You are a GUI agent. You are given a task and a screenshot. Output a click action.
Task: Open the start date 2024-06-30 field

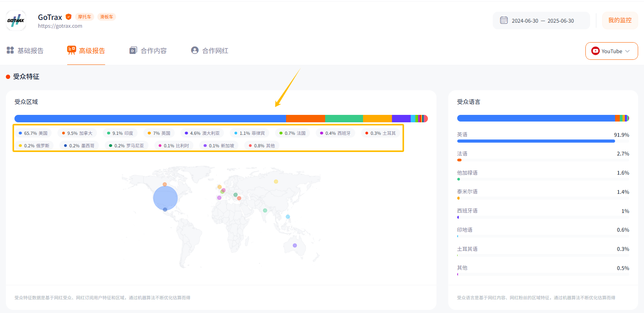[x=525, y=21]
